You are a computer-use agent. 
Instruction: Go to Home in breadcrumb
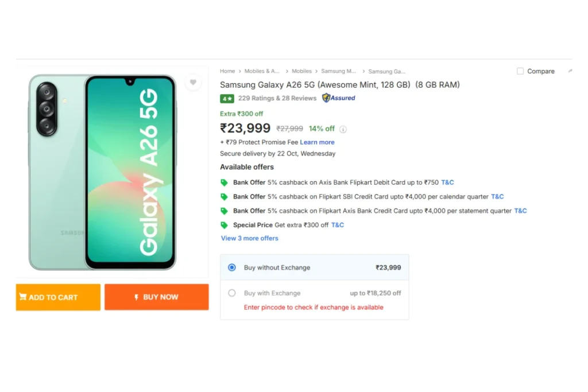tap(227, 71)
